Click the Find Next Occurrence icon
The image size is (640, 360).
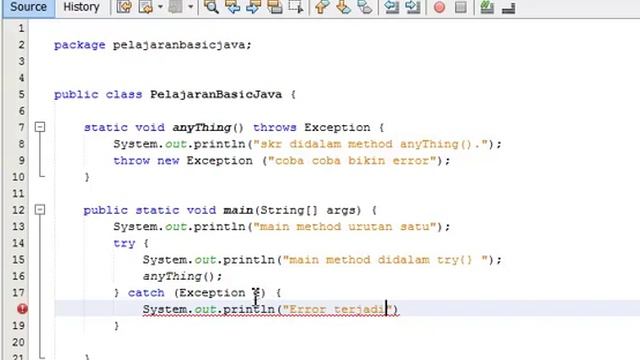[253, 7]
